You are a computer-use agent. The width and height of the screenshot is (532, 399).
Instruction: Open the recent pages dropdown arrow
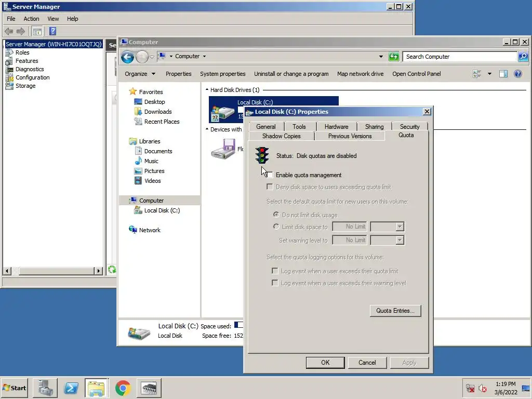(152, 57)
